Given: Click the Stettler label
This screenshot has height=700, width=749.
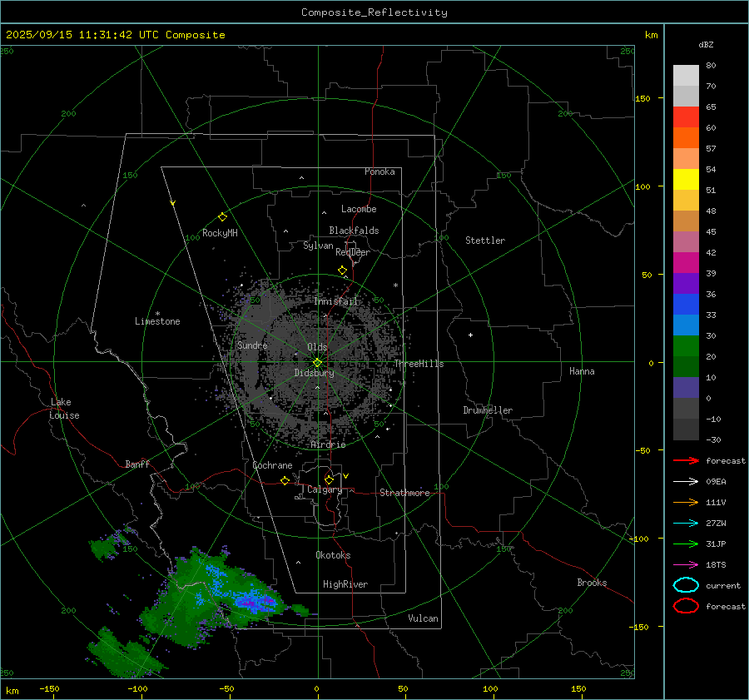Looking at the screenshot, I should (485, 241).
